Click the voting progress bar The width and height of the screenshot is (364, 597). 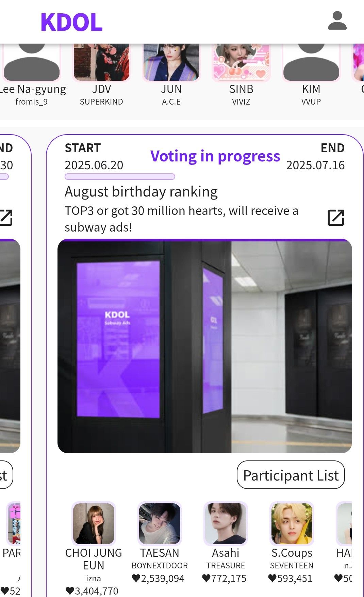(x=120, y=176)
